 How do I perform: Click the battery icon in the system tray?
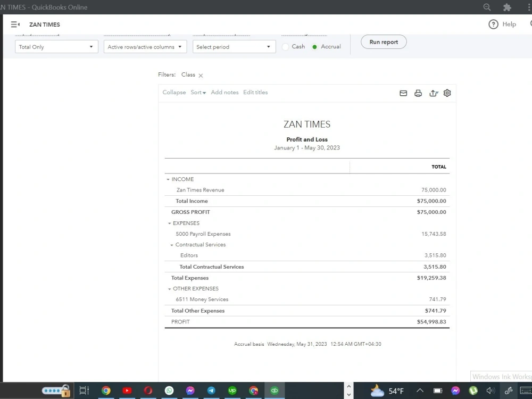438,391
